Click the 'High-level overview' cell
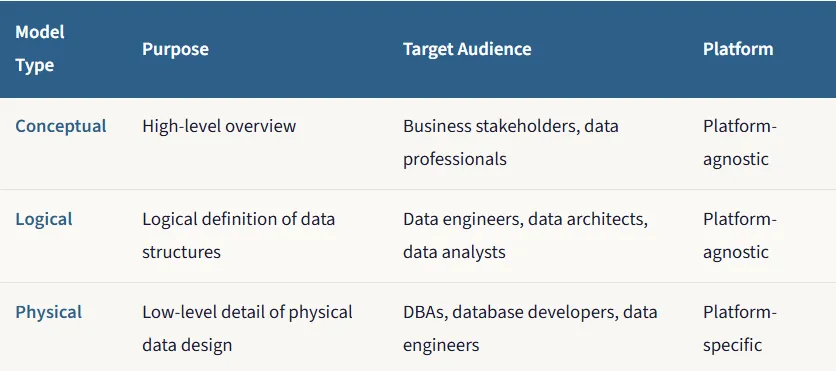The height and width of the screenshot is (371, 836). pos(219,126)
